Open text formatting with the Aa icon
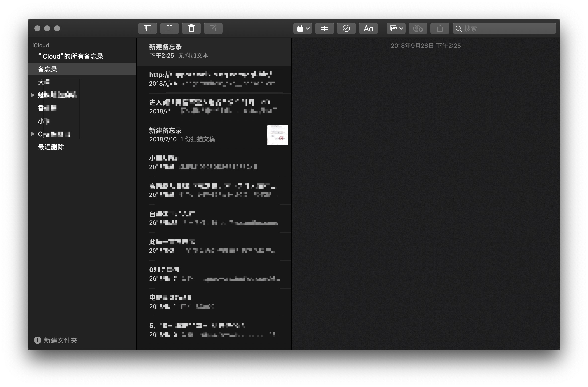The image size is (588, 387). pos(368,28)
